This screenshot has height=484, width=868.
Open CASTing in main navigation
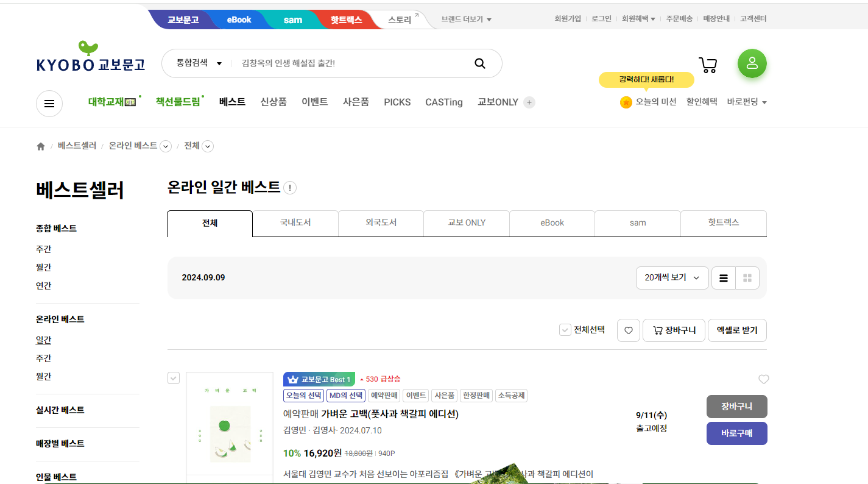[444, 102]
